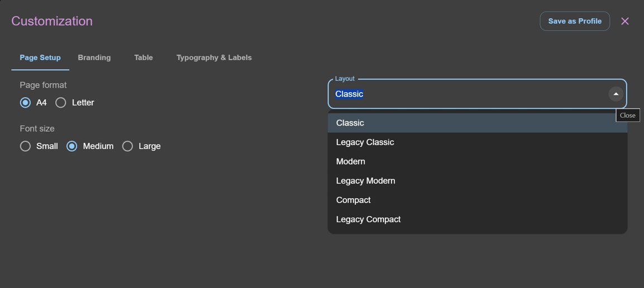Pick Legacy Classic layout option

pyautogui.click(x=477, y=142)
